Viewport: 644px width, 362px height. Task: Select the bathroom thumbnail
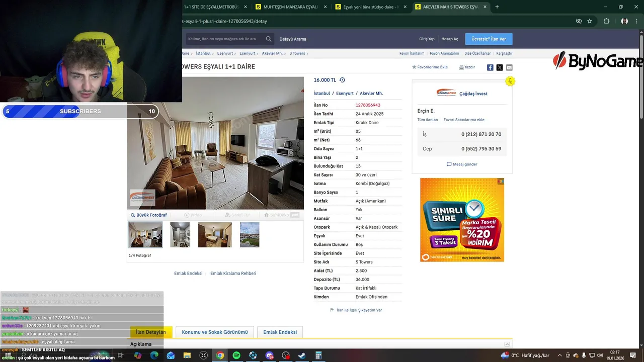[180, 235]
